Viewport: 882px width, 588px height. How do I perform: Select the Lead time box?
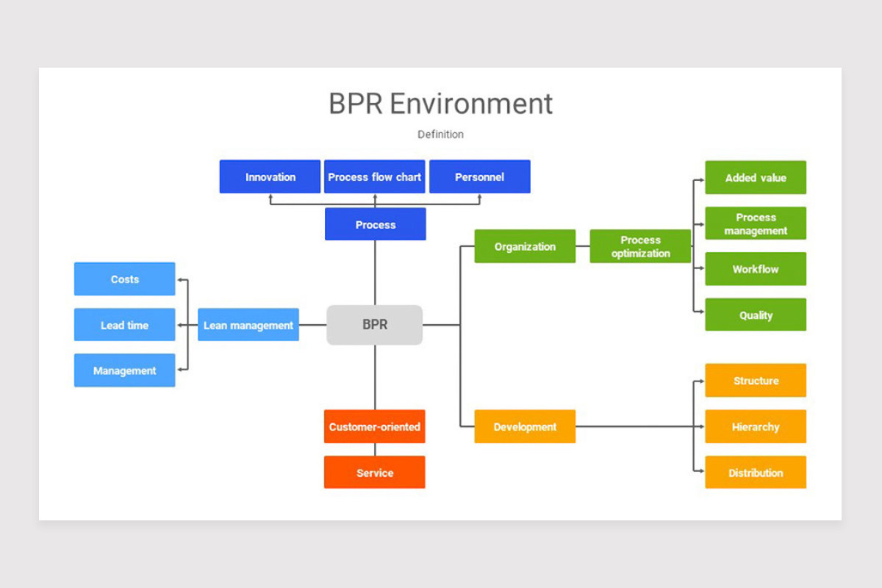123,324
